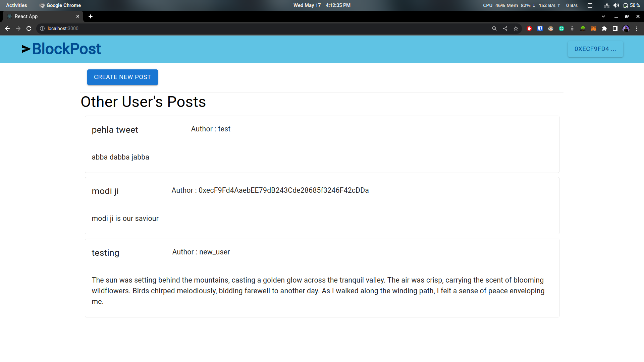The image size is (644, 362).
Task: Click the BlockPost logo
Action: (x=61, y=49)
